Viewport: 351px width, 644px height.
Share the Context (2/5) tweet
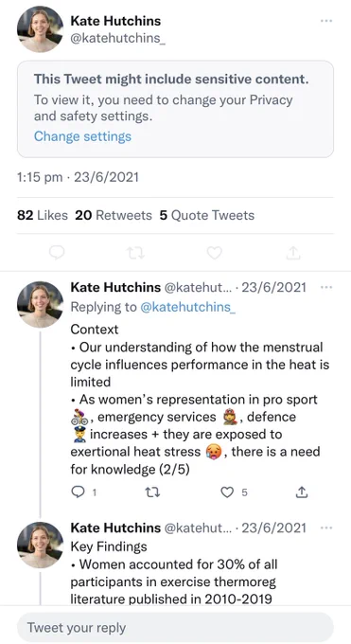[302, 492]
